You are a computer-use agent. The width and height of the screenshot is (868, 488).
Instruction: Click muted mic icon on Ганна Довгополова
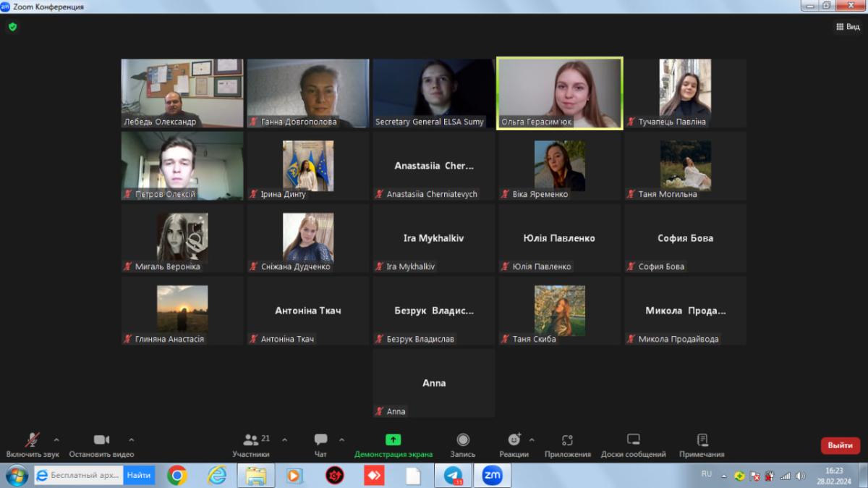tap(254, 122)
